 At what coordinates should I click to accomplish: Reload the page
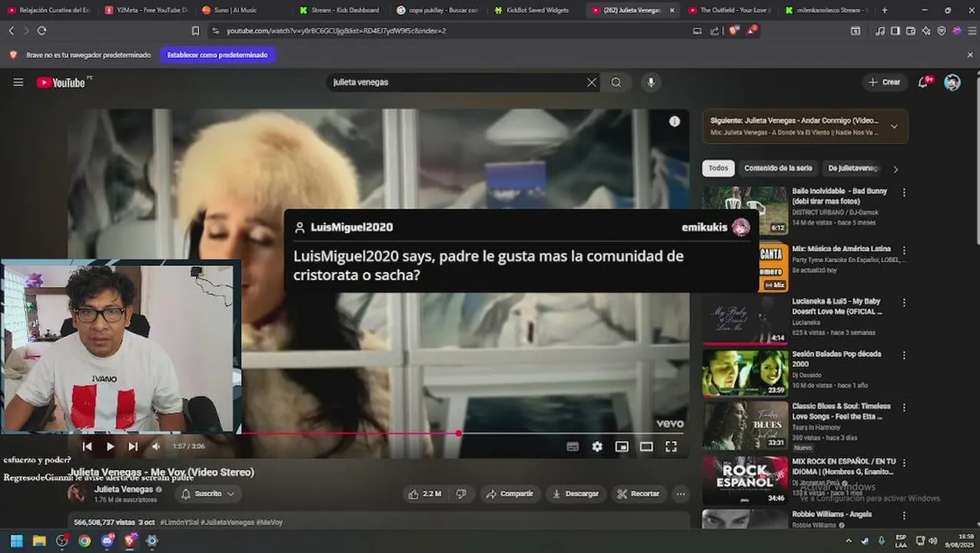(x=42, y=31)
